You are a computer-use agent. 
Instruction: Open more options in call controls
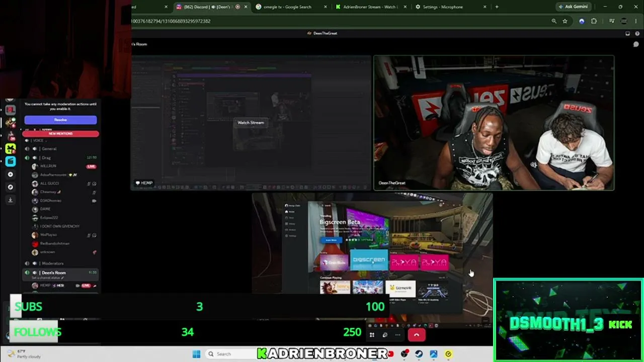click(x=398, y=335)
